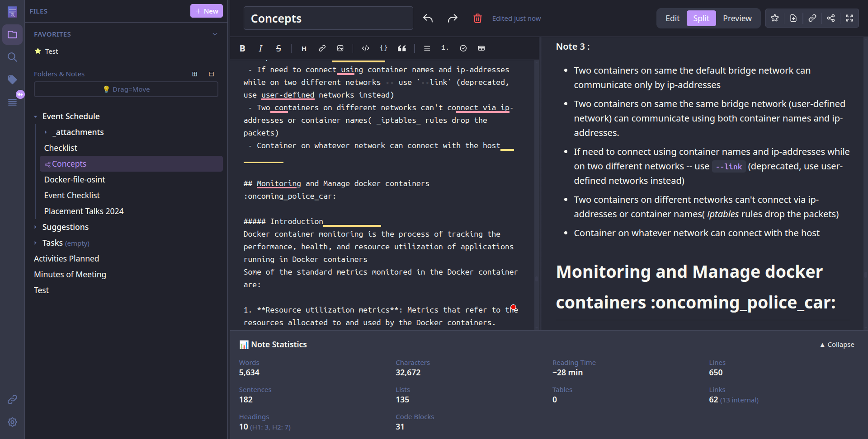This screenshot has width=868, height=439.
Task: Toggle bold formatting
Action: coord(242,48)
